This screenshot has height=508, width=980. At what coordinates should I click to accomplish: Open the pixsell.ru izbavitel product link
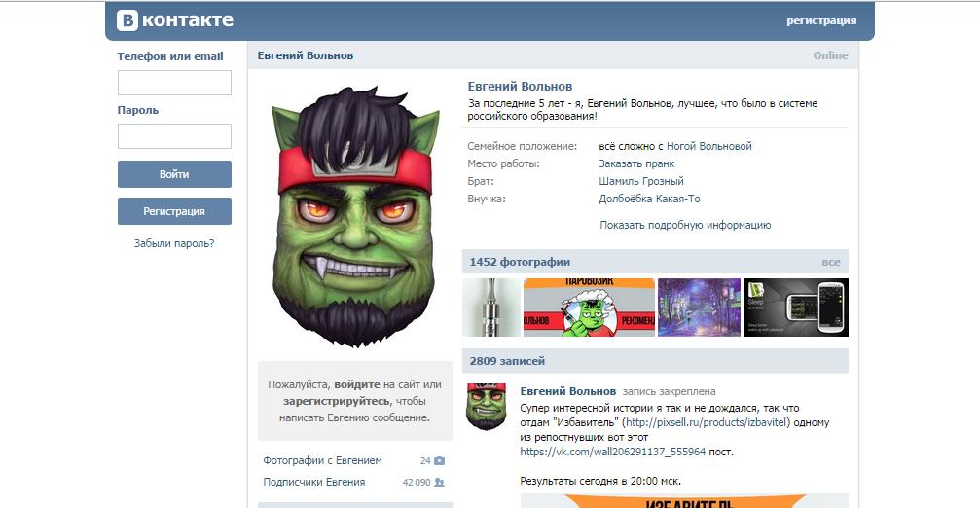(708, 422)
